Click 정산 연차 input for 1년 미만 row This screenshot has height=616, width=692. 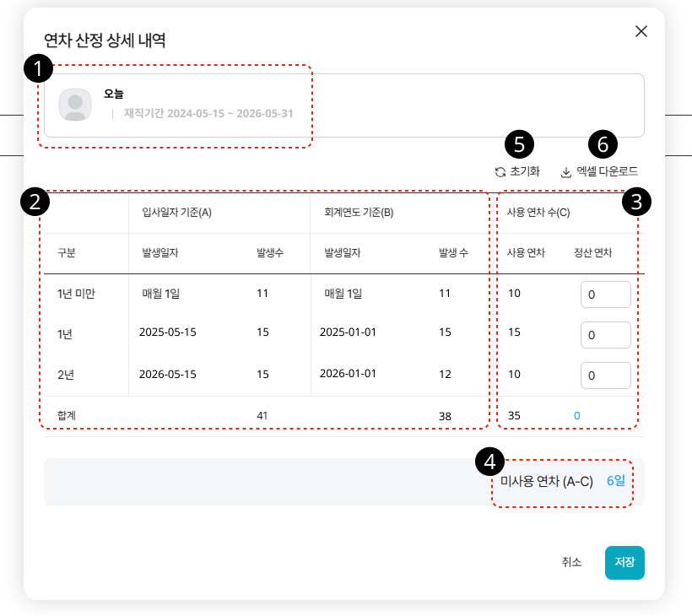pyautogui.click(x=606, y=294)
